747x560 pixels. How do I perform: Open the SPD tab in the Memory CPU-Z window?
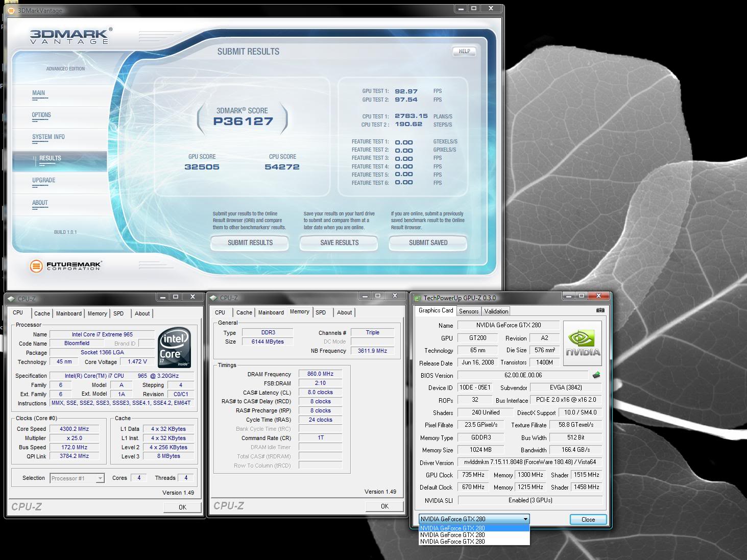tap(321, 312)
